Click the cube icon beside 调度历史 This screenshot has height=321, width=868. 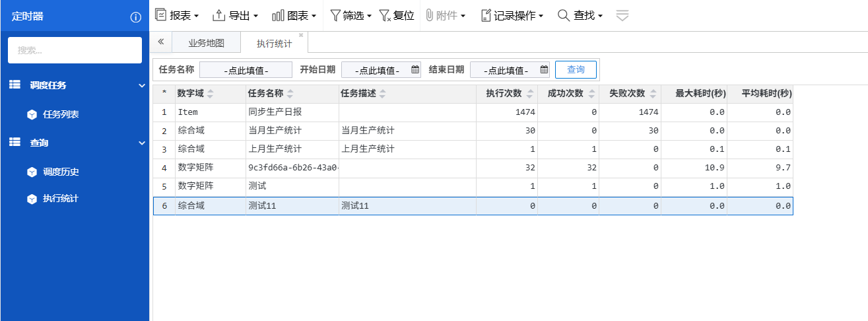click(32, 172)
